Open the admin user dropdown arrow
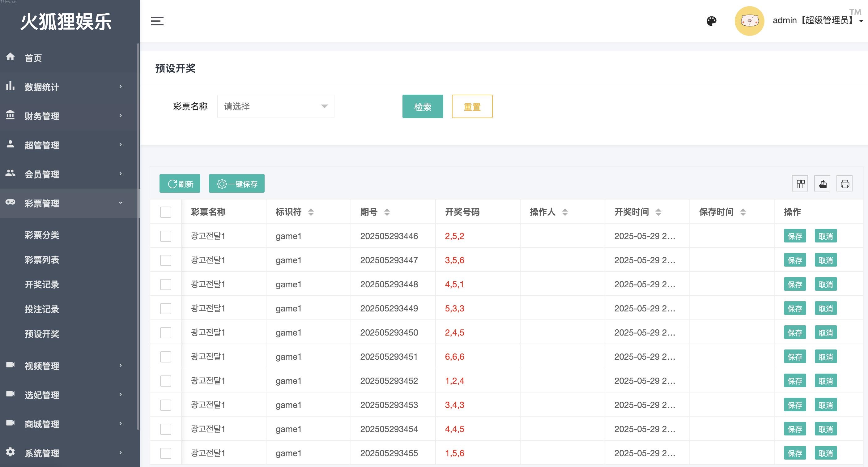 [861, 21]
